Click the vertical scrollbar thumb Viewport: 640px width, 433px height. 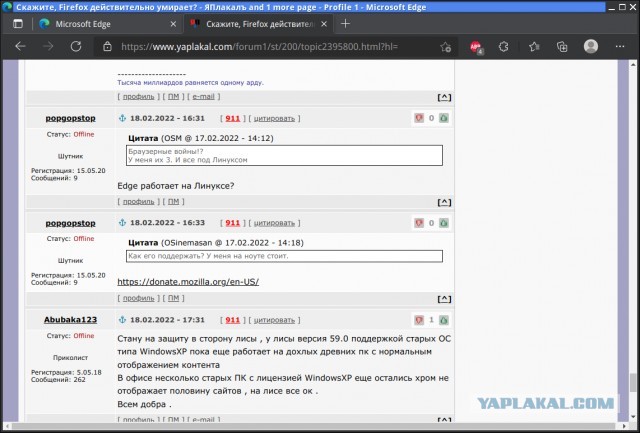(633, 382)
